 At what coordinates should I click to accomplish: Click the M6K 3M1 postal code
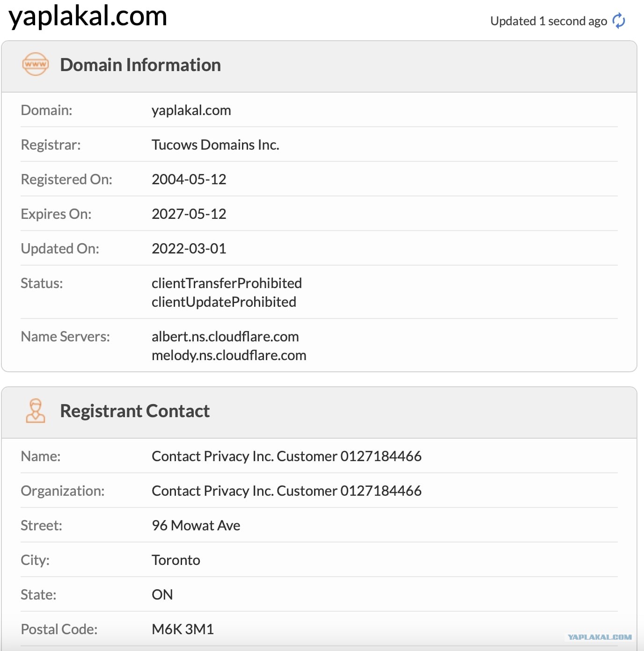(x=183, y=629)
